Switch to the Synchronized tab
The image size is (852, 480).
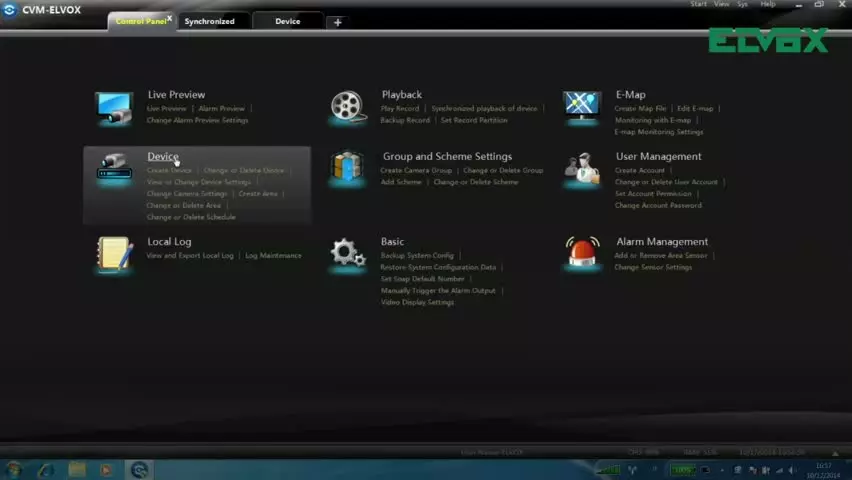pos(209,21)
